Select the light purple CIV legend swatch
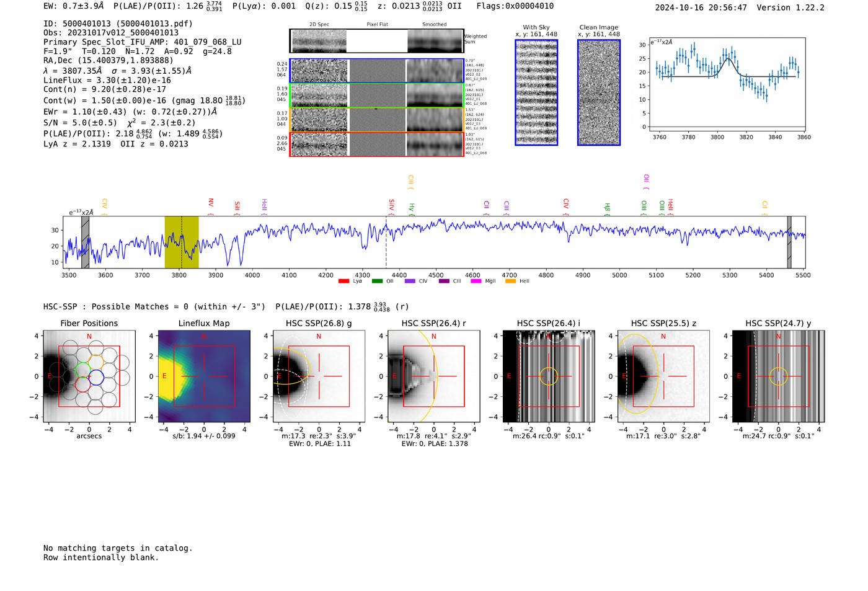The height and width of the screenshot is (591, 868). coord(410,282)
